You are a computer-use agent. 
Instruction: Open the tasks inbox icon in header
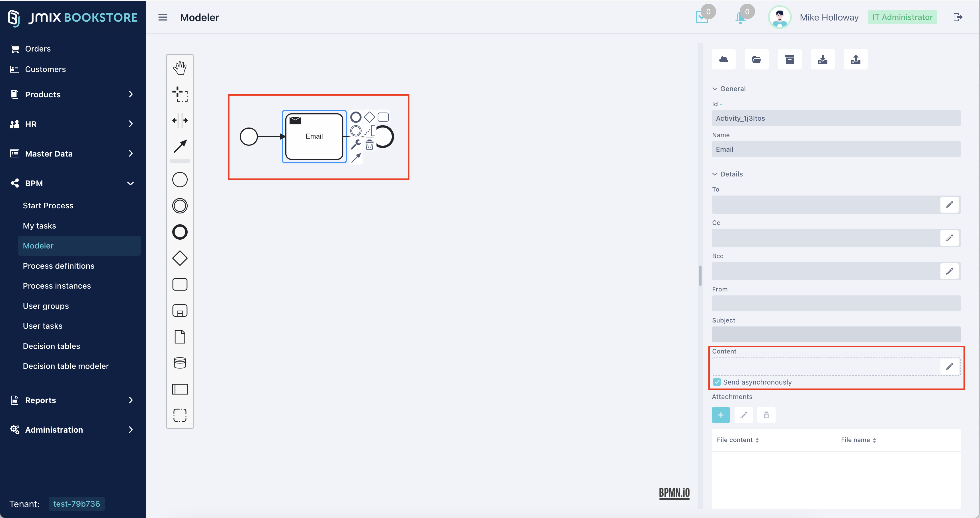[x=702, y=17]
